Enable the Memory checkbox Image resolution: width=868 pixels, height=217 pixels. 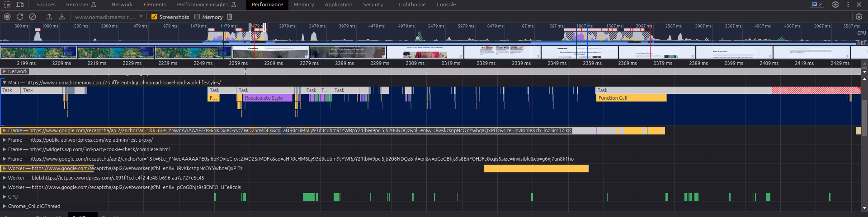[x=197, y=17]
